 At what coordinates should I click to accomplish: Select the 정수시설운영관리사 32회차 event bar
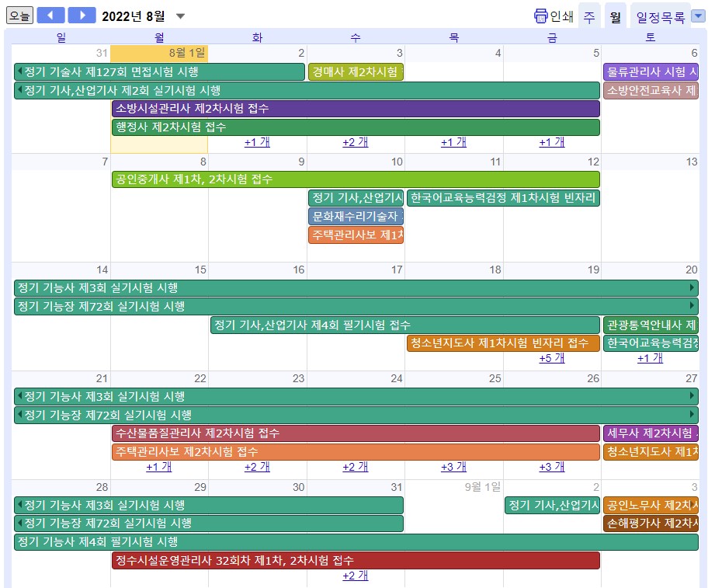click(355, 560)
